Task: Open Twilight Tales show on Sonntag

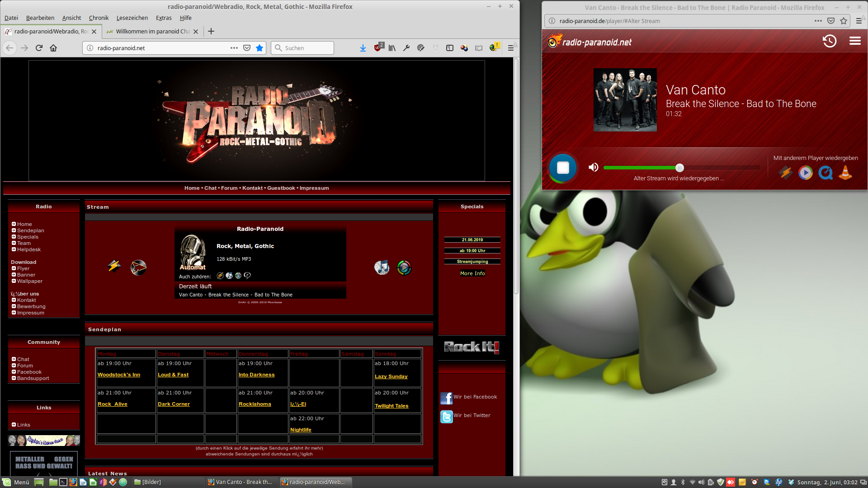Action: coord(392,406)
